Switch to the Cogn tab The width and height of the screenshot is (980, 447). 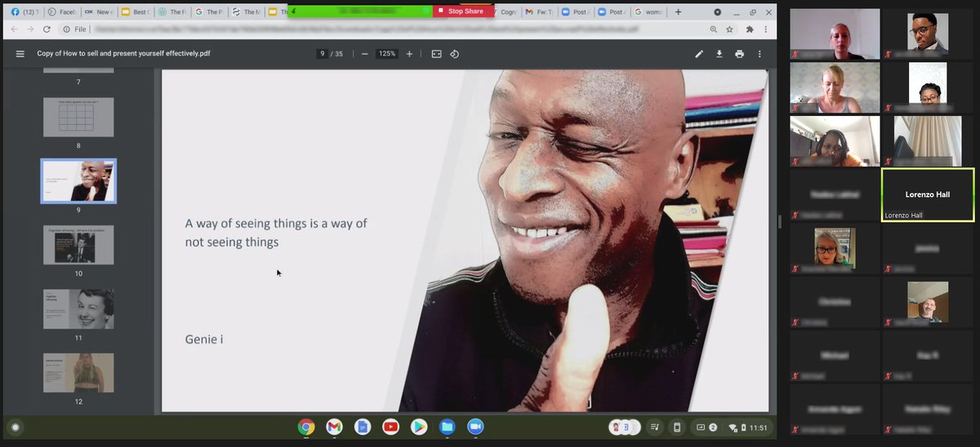(506, 11)
